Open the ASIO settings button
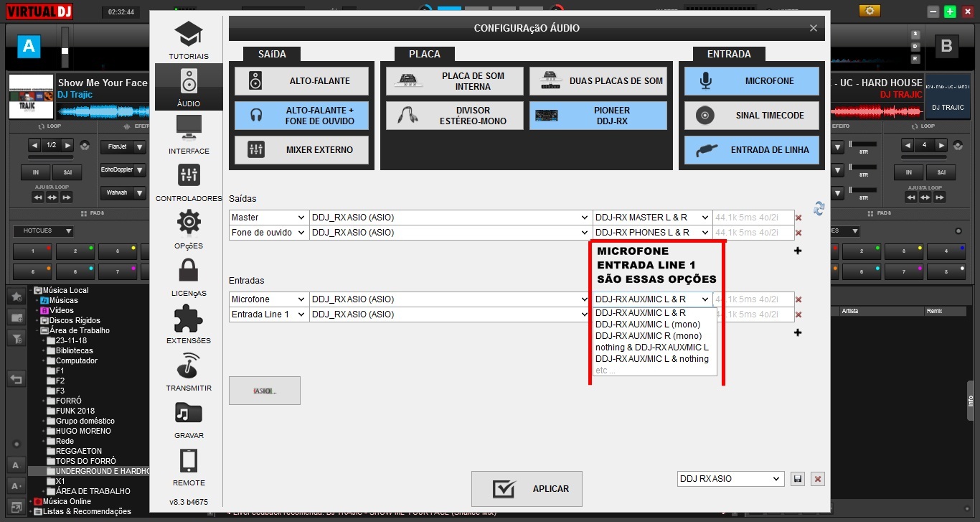Image resolution: width=980 pixels, height=522 pixels. [x=265, y=391]
